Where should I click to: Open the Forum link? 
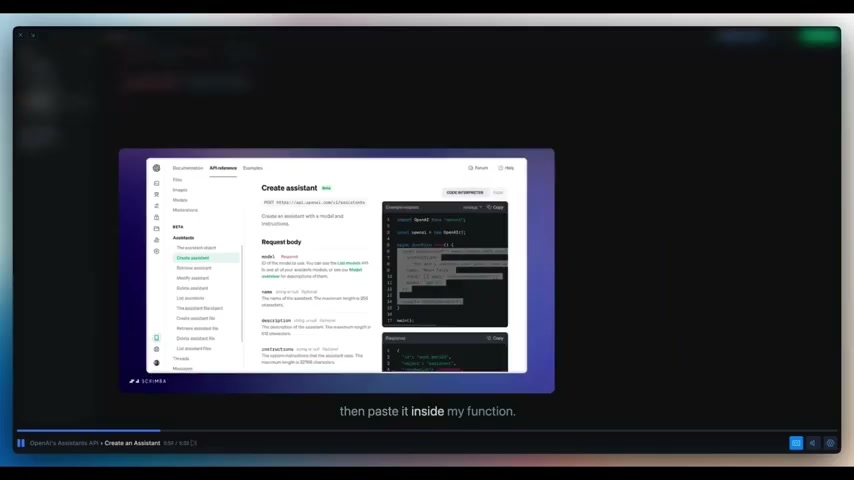coord(478,168)
